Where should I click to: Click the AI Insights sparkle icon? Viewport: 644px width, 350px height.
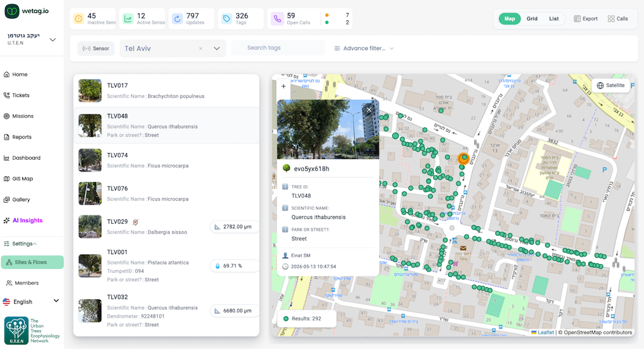[x=6, y=220]
